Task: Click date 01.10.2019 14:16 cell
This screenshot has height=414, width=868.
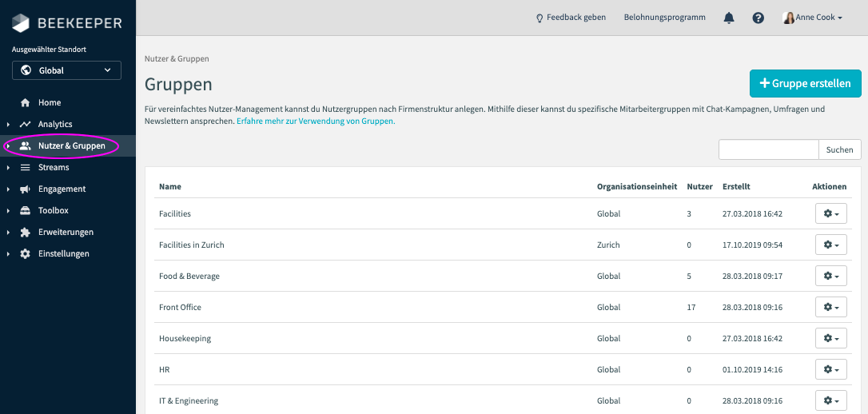Action: coord(752,370)
